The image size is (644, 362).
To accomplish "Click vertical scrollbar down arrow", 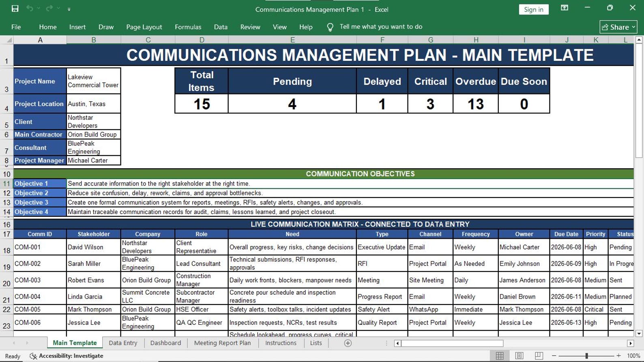I will [x=639, y=334].
